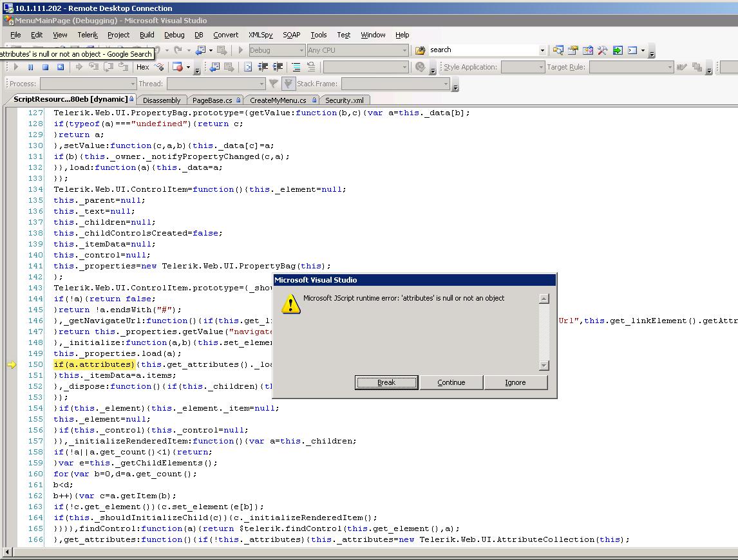Click the Restart debugging icon
Screen dimensions: 738x560
click(61, 68)
